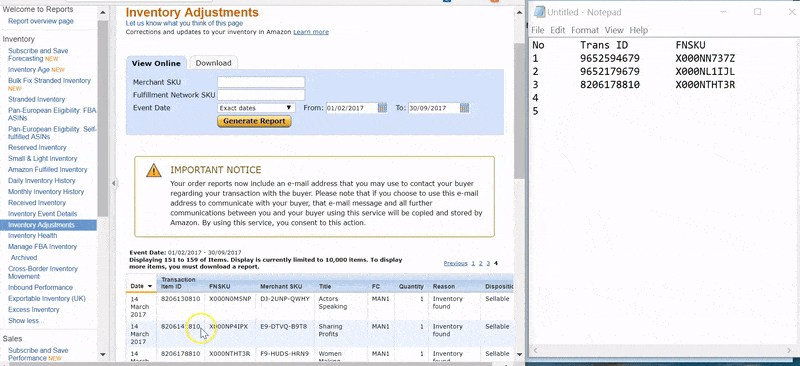Switch to the Download tab
800x366 pixels.
(213, 63)
